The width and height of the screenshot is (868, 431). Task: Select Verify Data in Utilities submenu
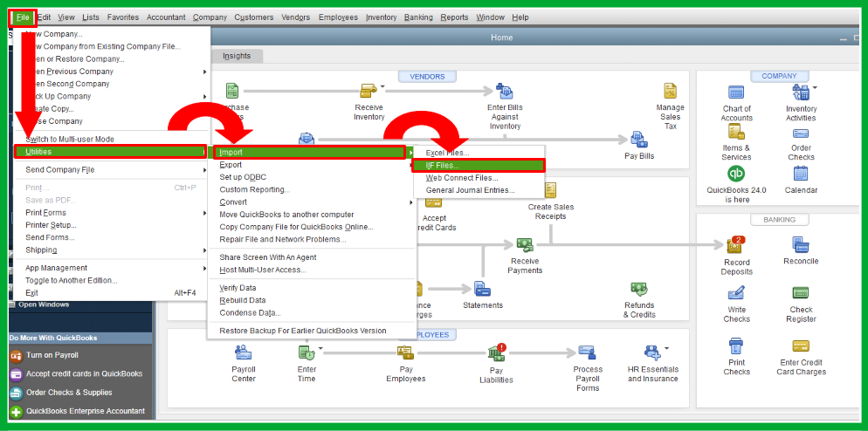pos(238,288)
